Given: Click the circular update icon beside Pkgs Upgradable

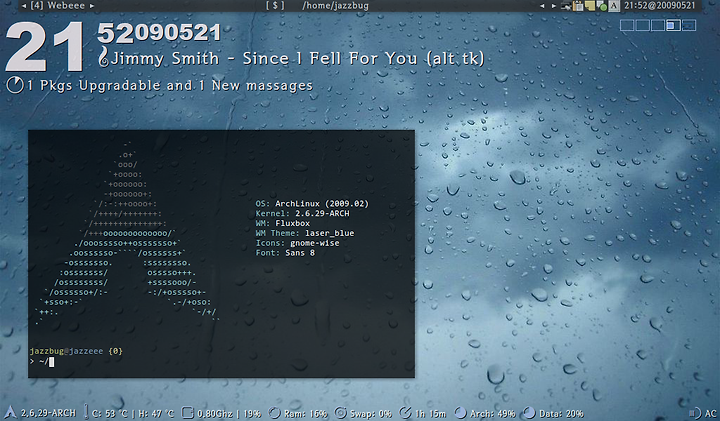Looking at the screenshot, I should [15, 85].
